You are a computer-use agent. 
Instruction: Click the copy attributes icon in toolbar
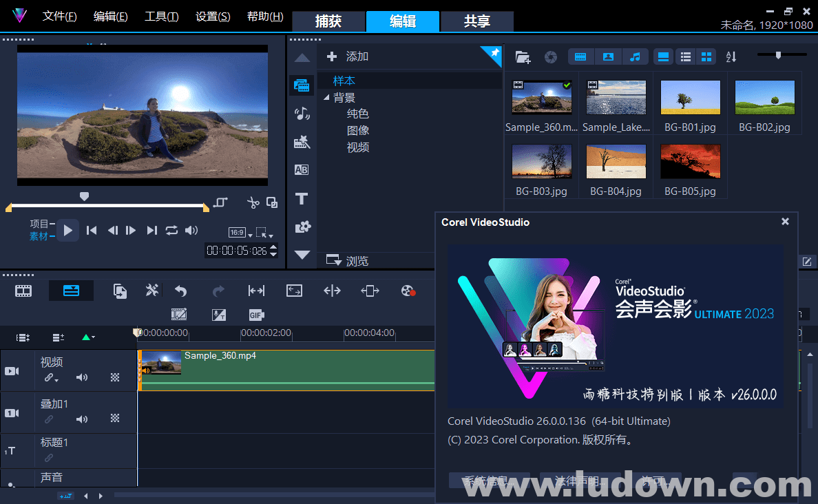coord(120,291)
